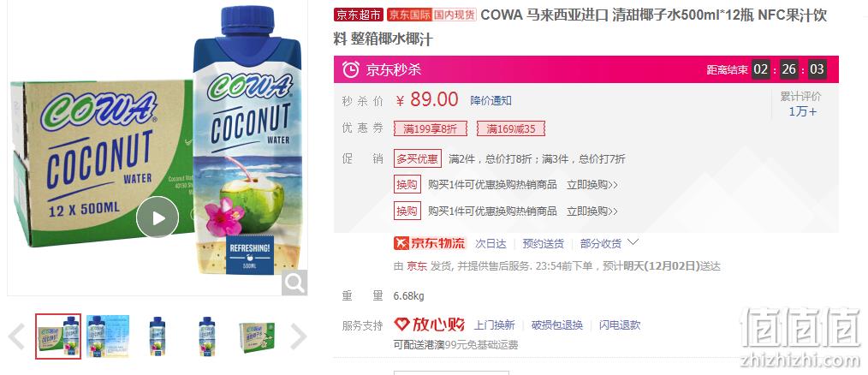Click 降价通知 price drop alert link
This screenshot has width=868, height=375.
coord(490,101)
